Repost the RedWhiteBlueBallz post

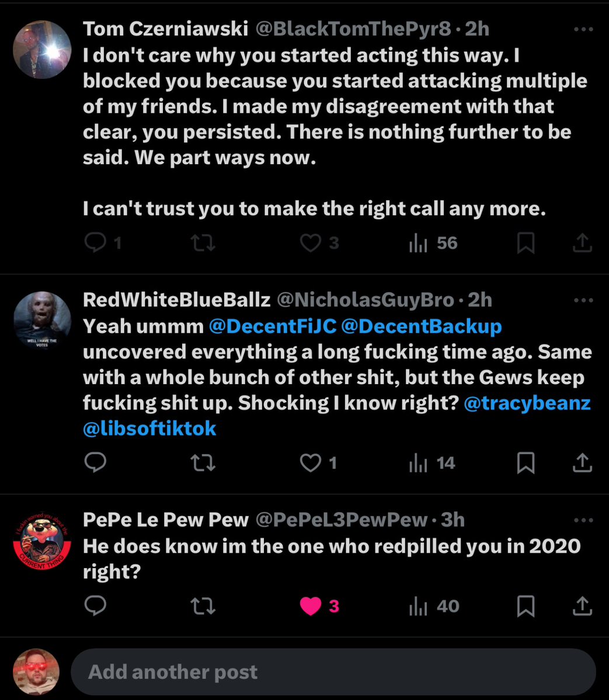click(x=203, y=463)
